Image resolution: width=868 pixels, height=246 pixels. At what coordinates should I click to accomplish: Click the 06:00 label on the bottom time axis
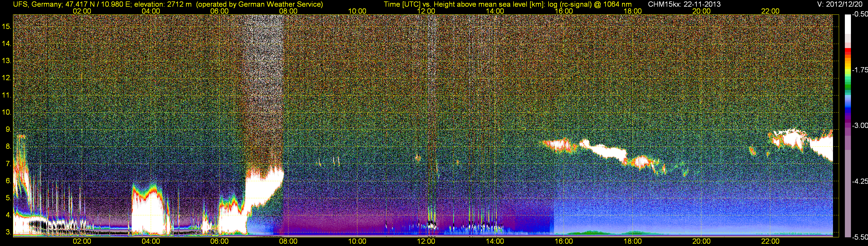[219, 241]
